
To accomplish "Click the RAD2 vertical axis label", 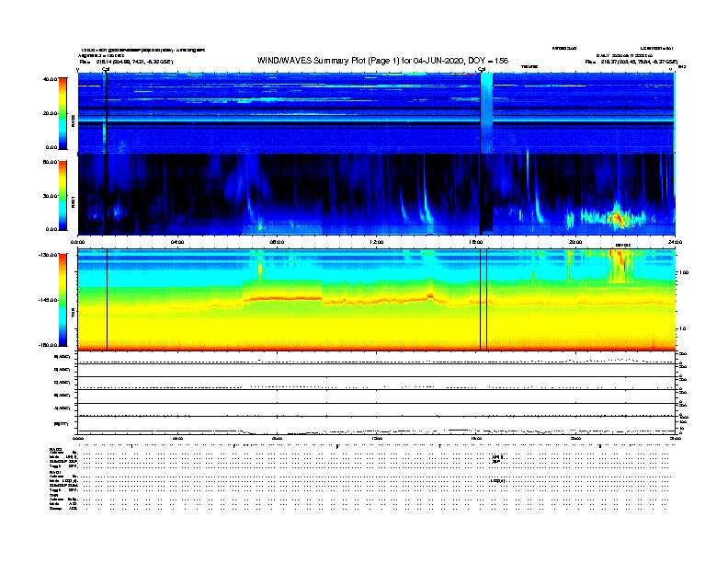I will tap(73, 121).
